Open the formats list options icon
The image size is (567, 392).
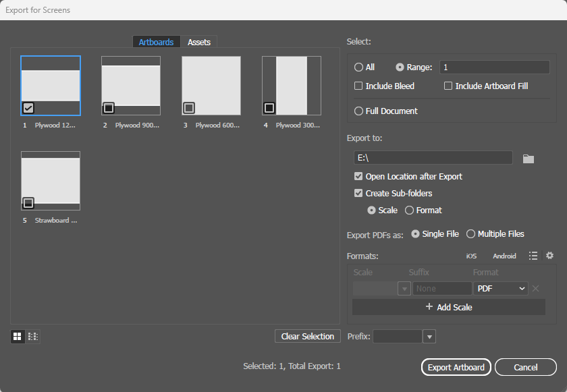point(533,256)
